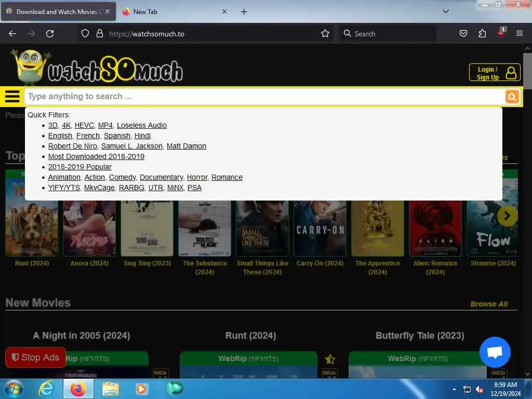Image resolution: width=532 pixels, height=399 pixels.
Task: Open Windows Explorer folder in taskbar
Action: pyautogui.click(x=111, y=390)
